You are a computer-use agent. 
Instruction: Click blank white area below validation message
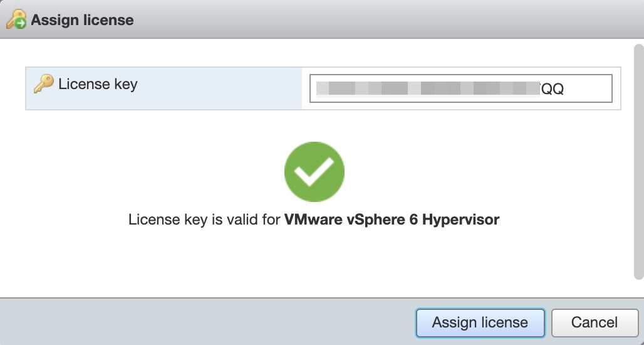313,263
